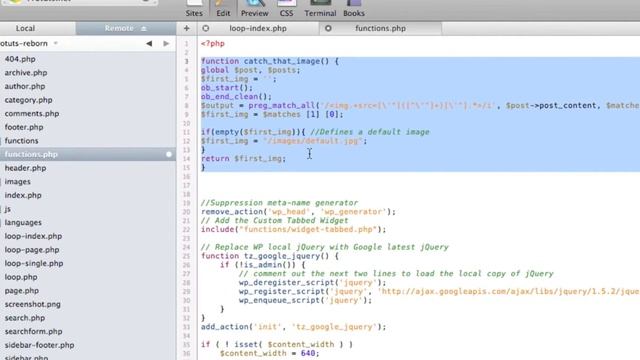Open loop.php in the file list

(21, 277)
